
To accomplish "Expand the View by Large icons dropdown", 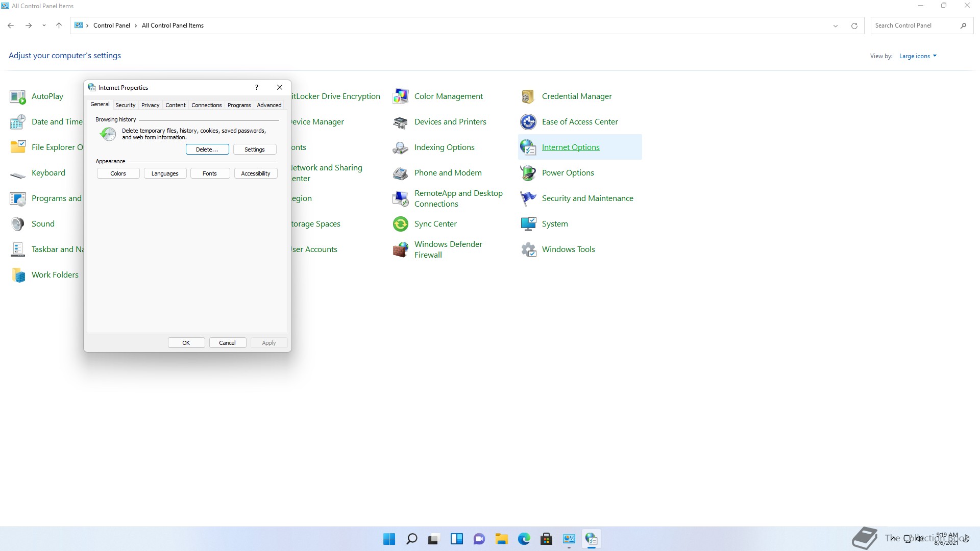I will click(x=918, y=56).
